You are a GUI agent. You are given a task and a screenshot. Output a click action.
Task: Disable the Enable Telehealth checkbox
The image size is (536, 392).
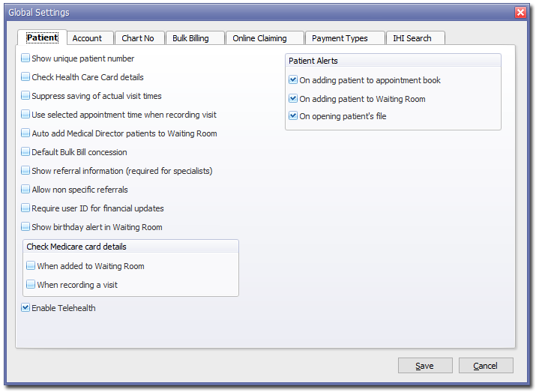pos(25,308)
